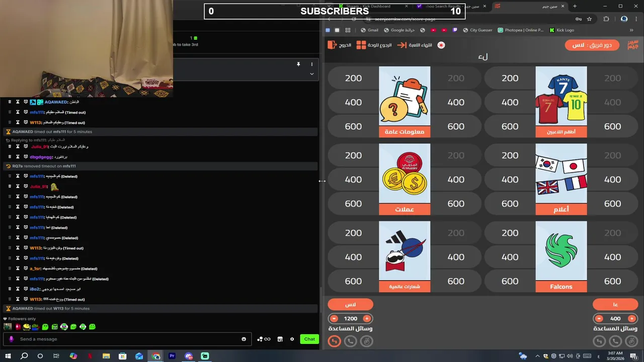Increase score for team لاس with plus
This screenshot has height=362, width=644.
coord(367,319)
